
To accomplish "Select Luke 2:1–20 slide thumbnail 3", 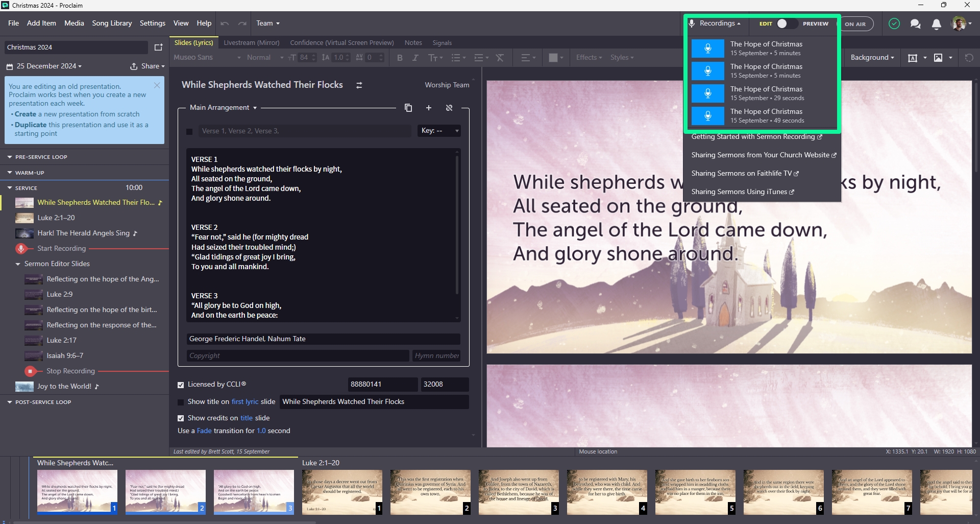I will tap(519, 491).
